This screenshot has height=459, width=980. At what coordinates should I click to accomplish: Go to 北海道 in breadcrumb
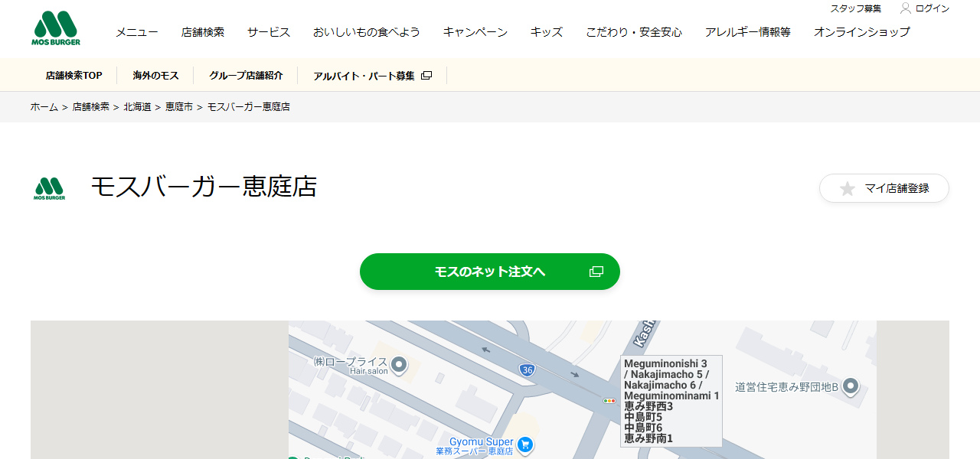point(138,107)
